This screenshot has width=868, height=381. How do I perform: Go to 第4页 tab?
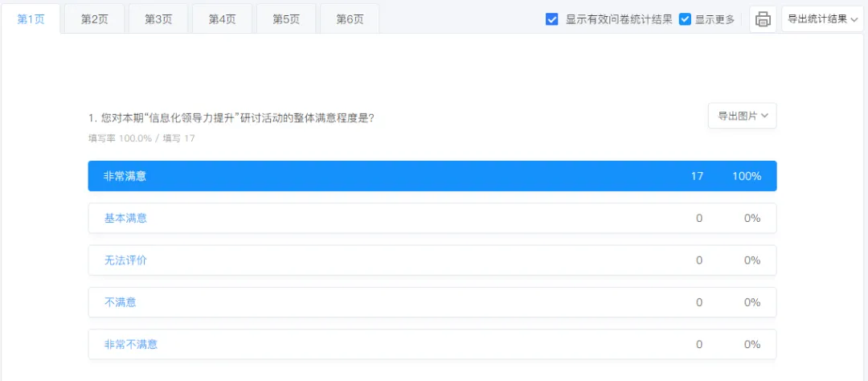click(222, 19)
